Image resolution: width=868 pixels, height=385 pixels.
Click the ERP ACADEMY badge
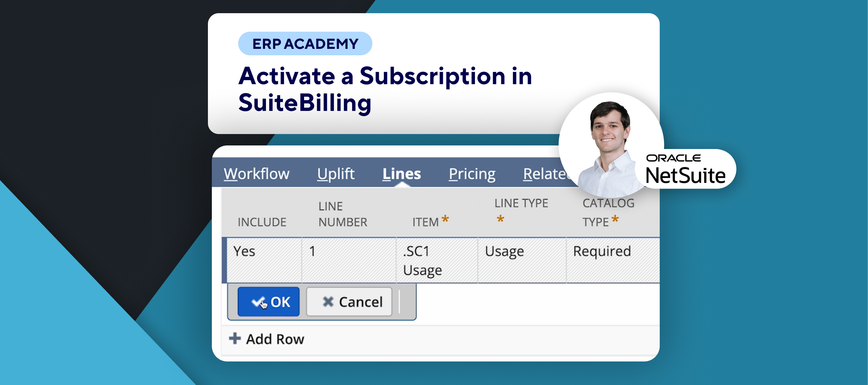pos(305,44)
